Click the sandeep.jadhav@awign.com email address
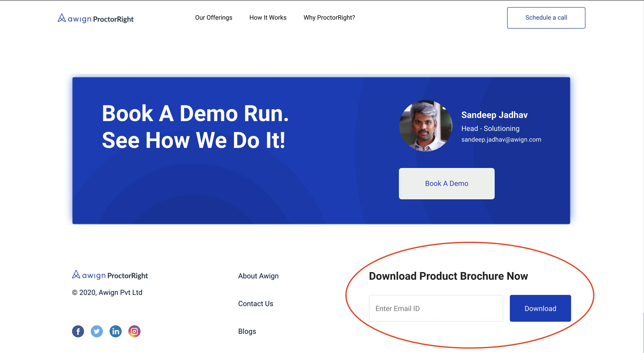 (501, 139)
